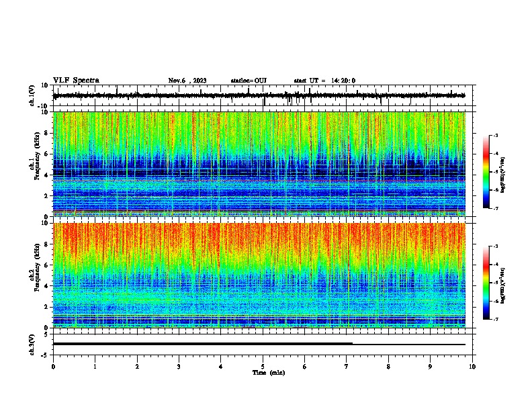Select ch.1 "Frequency (kHz)" axis label
Screen dimensions: 532x411
click(x=38, y=156)
